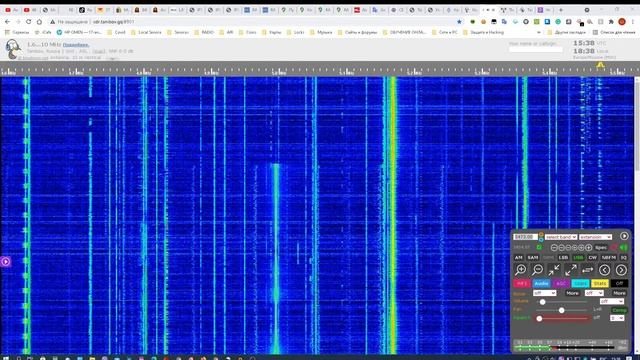Open the off dropdown beside Volume slider

tap(612, 301)
